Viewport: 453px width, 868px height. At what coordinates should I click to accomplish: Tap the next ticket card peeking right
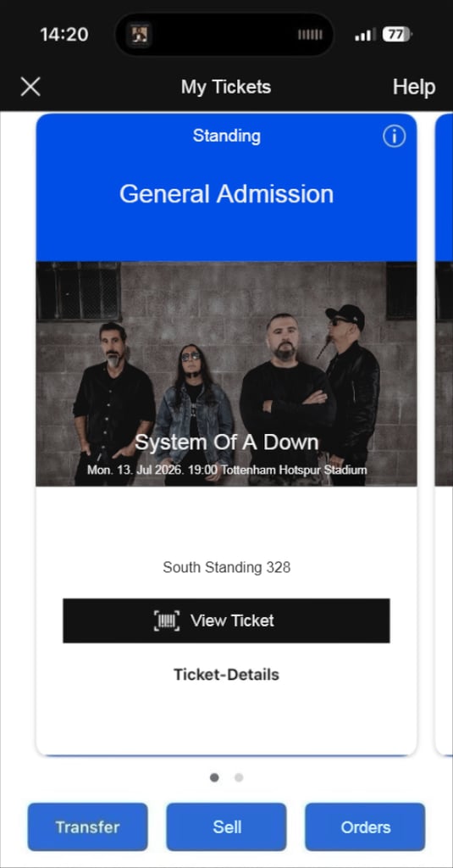click(x=445, y=435)
